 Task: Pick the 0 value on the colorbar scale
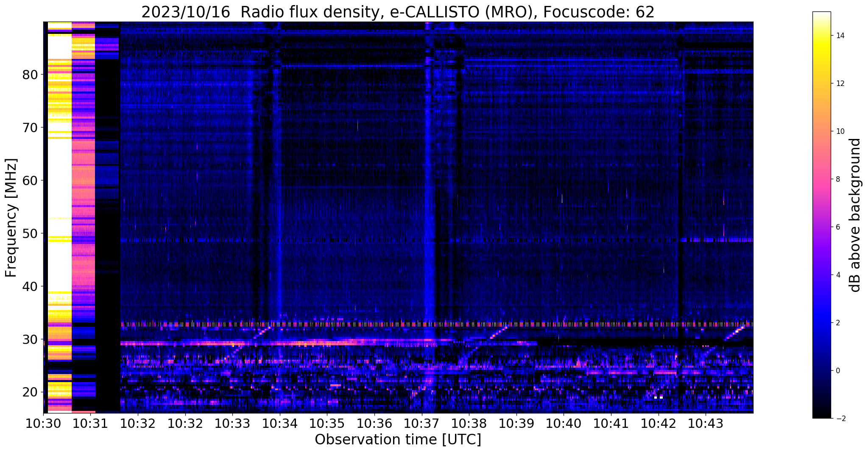[837, 371]
